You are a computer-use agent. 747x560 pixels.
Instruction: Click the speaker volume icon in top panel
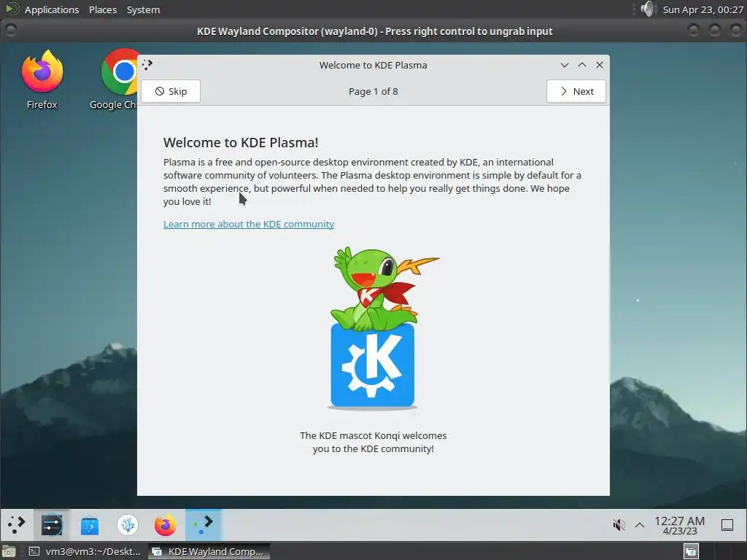click(x=647, y=9)
